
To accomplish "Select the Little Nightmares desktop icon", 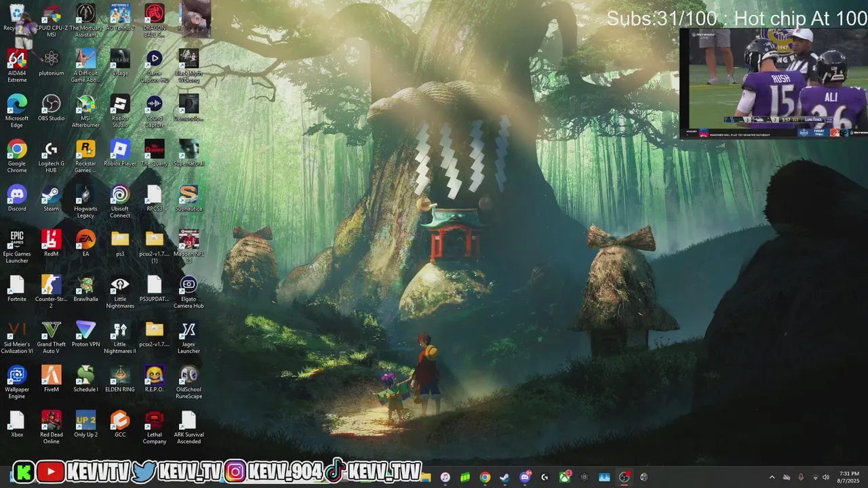I will pyautogui.click(x=120, y=293).
